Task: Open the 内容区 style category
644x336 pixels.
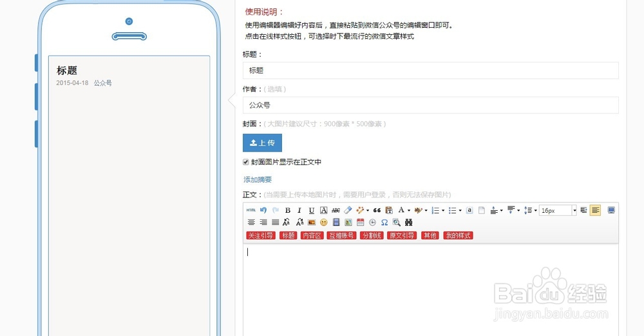Action: pyautogui.click(x=312, y=235)
